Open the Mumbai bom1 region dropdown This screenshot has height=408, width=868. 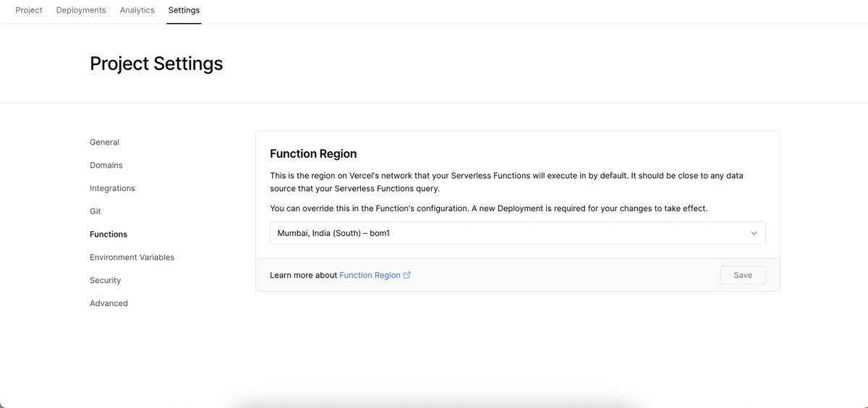tap(517, 233)
